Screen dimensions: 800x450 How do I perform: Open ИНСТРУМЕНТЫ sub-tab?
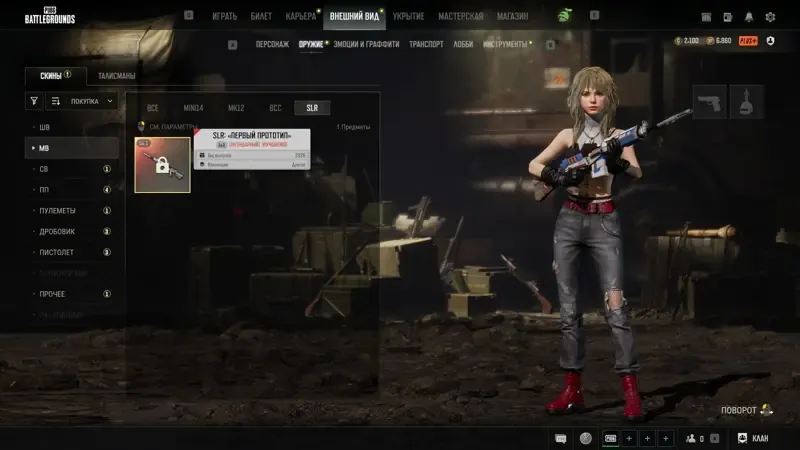[505, 44]
